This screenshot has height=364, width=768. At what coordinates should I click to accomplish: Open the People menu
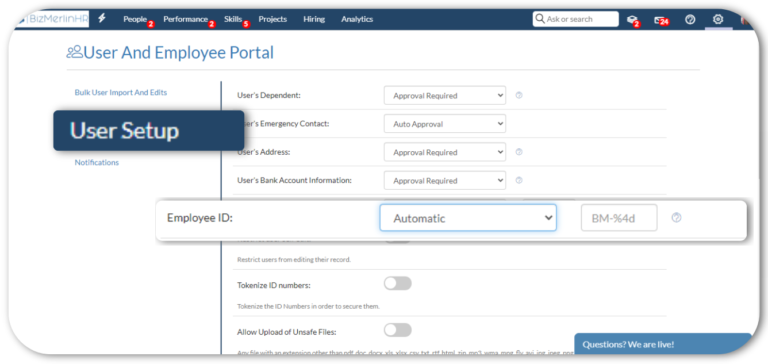coord(135,19)
